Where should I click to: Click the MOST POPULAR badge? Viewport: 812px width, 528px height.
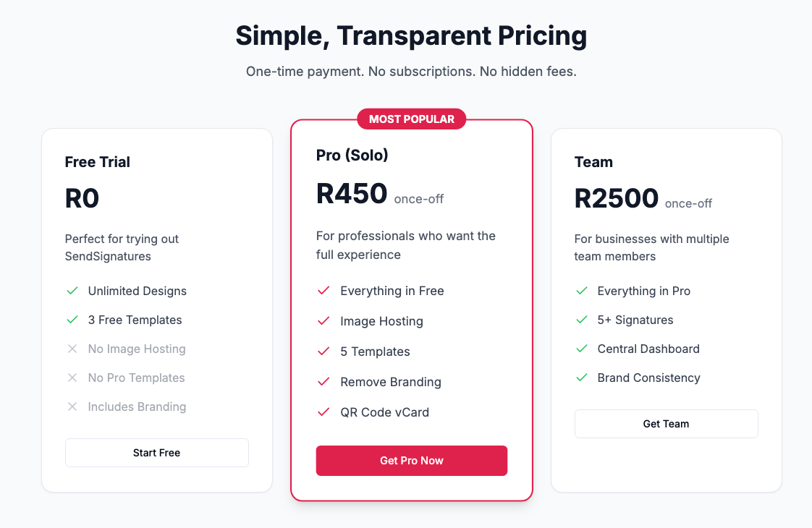coord(411,119)
